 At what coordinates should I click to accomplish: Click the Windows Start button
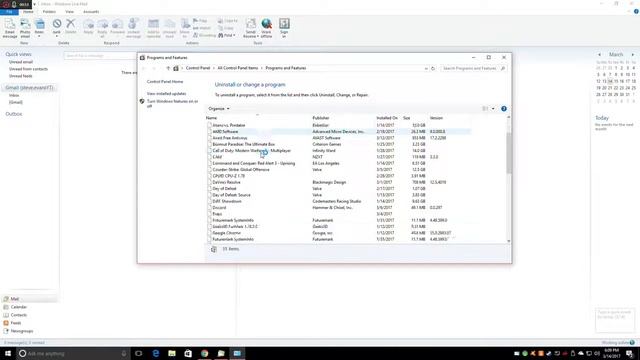[x=7, y=353]
